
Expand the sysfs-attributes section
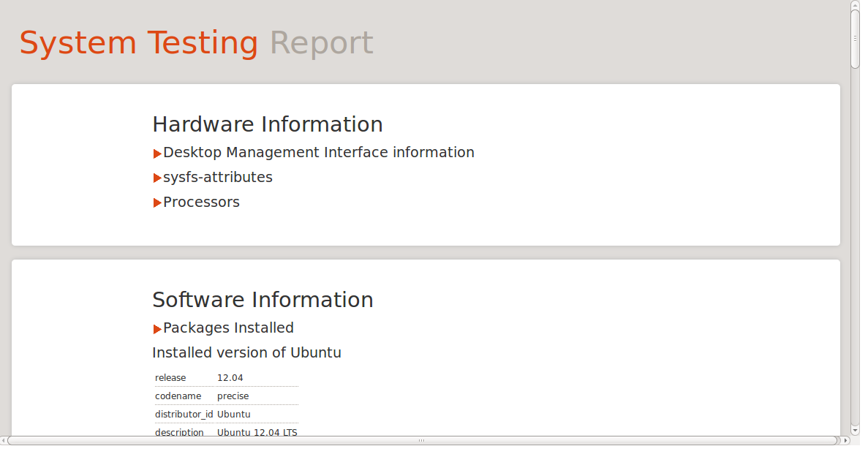[x=216, y=178]
